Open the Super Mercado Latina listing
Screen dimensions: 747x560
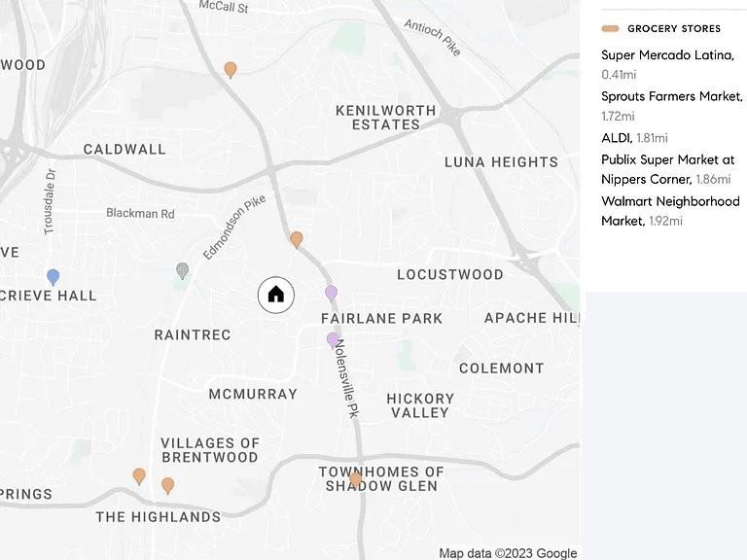pyautogui.click(x=667, y=55)
